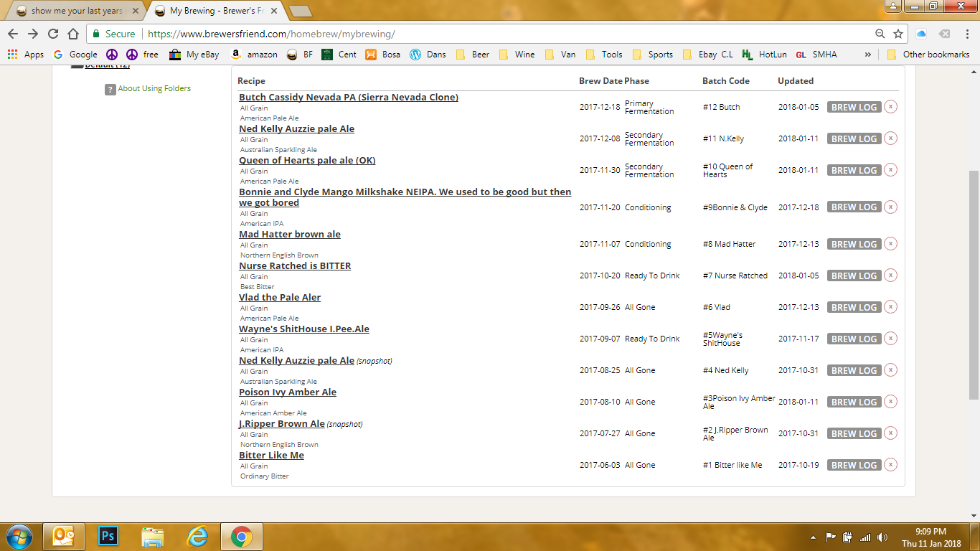Open the Other bookmarks folder
The height and width of the screenshot is (551, 980).
[x=928, y=55]
